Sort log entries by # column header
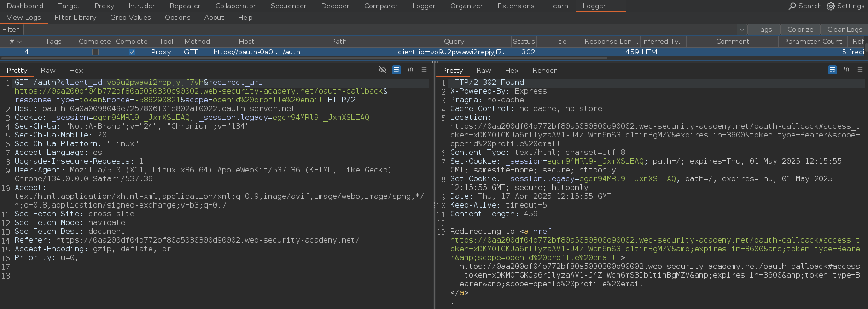The width and height of the screenshot is (868, 309). tap(15, 42)
